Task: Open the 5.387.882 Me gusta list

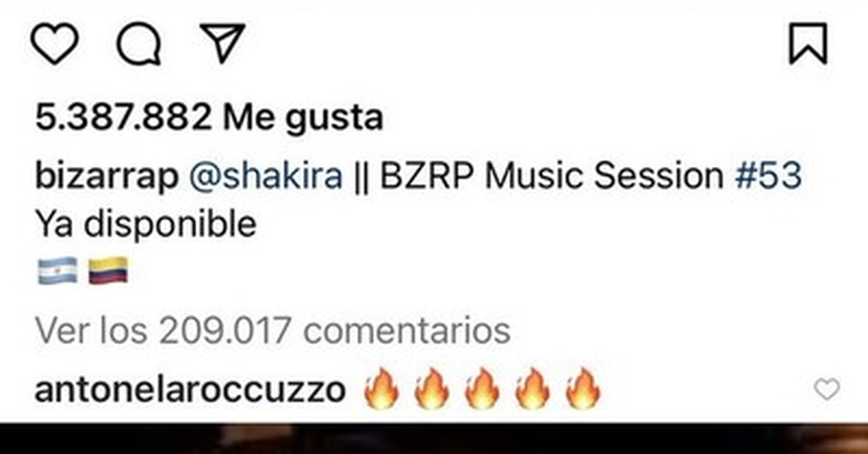Action: click(209, 117)
